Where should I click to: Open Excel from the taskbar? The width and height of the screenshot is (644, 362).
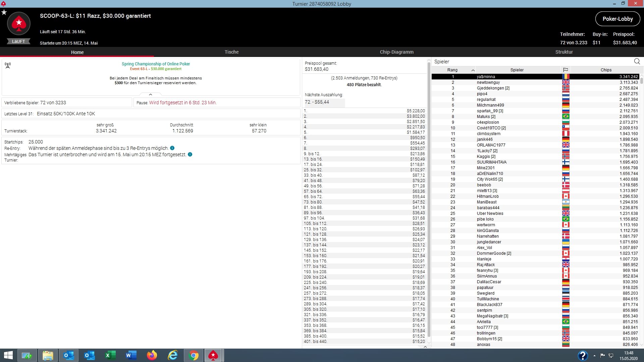coord(110,355)
